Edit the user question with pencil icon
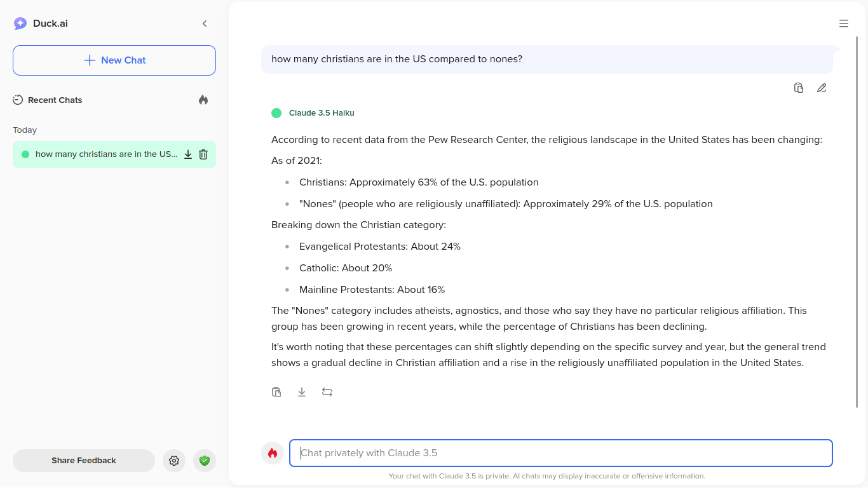 (822, 88)
